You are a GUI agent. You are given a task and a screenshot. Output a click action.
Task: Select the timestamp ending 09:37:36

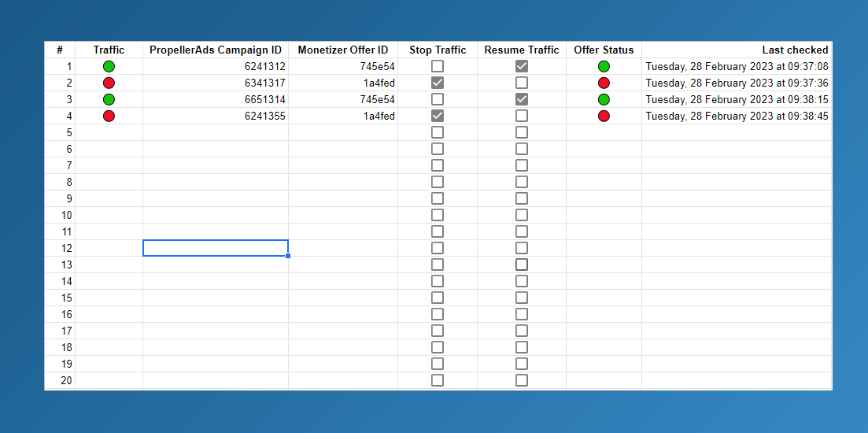(737, 83)
